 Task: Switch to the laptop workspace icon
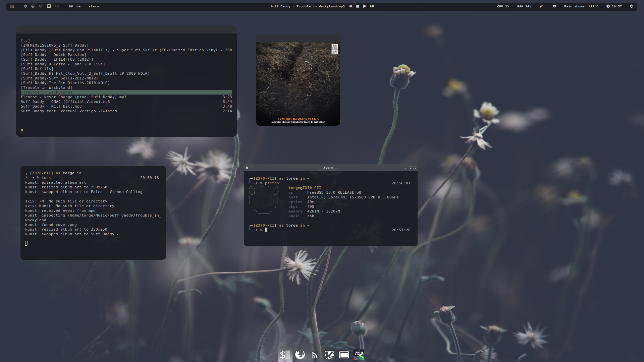click(49, 6)
